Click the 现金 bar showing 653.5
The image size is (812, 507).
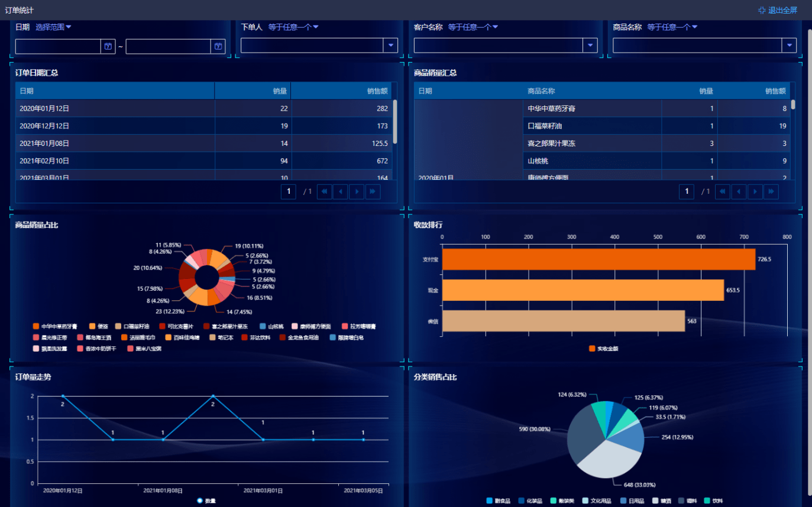(x=583, y=290)
